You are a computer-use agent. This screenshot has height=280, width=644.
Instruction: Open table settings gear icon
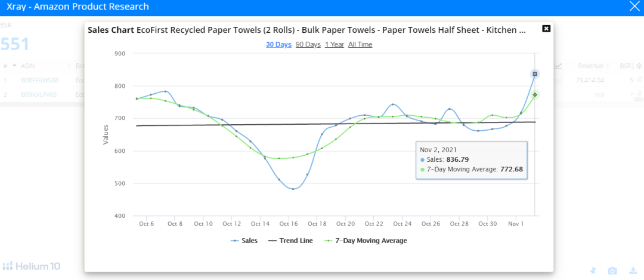coord(639,66)
